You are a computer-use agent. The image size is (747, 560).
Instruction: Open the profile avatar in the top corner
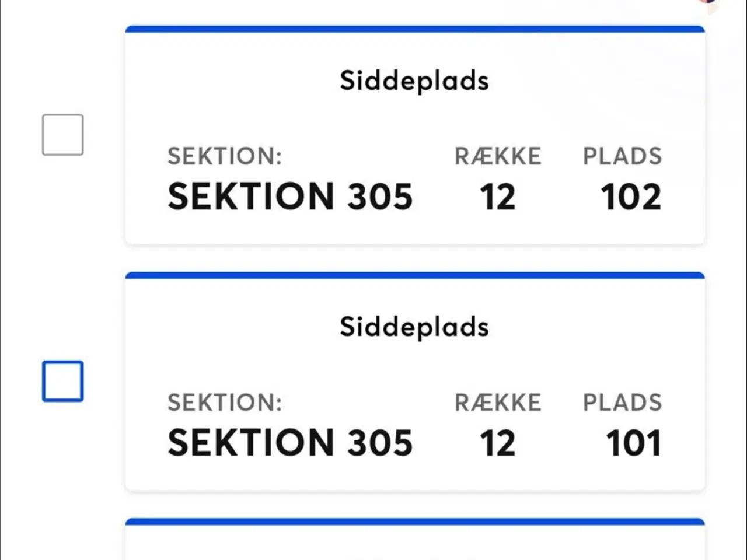707,2
